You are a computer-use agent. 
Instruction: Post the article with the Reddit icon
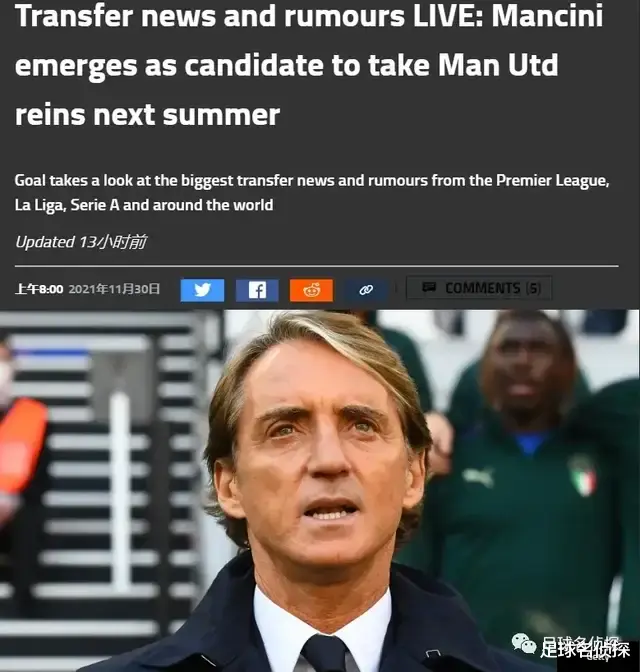pyautogui.click(x=312, y=290)
